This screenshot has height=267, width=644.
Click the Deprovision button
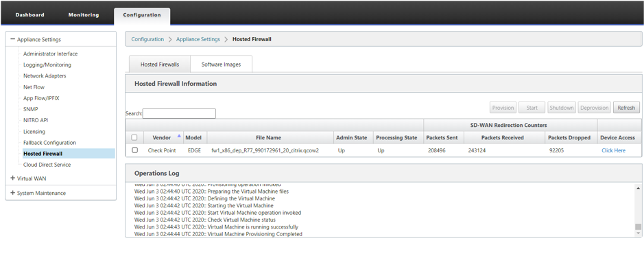(x=595, y=108)
